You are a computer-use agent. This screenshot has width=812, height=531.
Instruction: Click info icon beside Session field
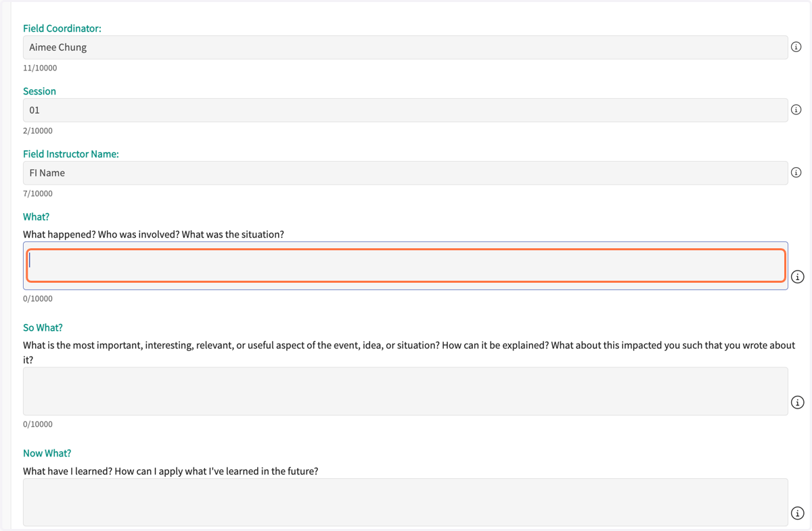[x=796, y=110]
